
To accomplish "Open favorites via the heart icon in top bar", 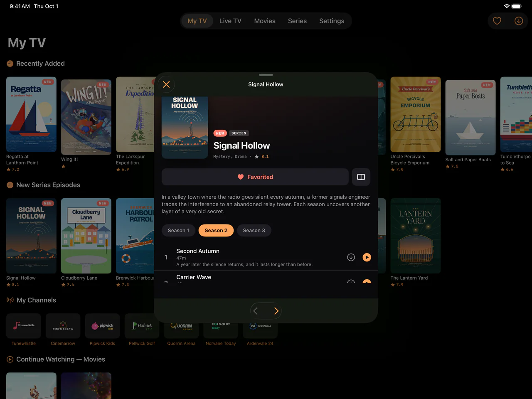I will (x=497, y=21).
